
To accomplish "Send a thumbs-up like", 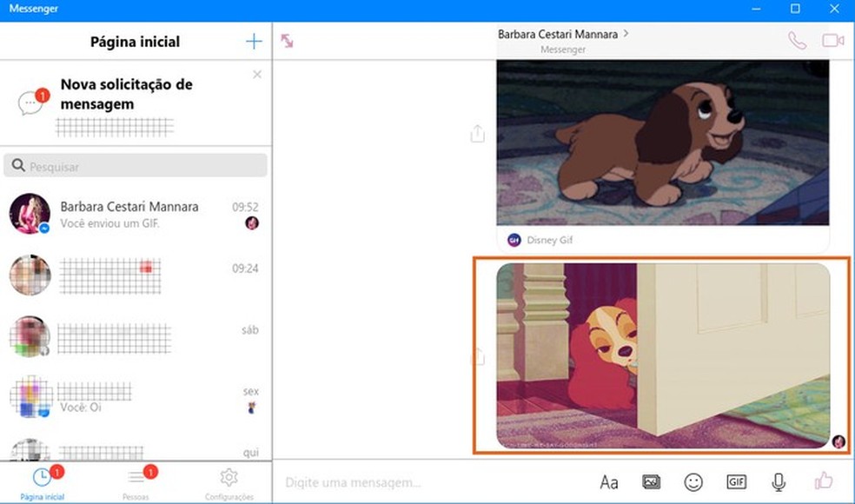I will [x=822, y=481].
